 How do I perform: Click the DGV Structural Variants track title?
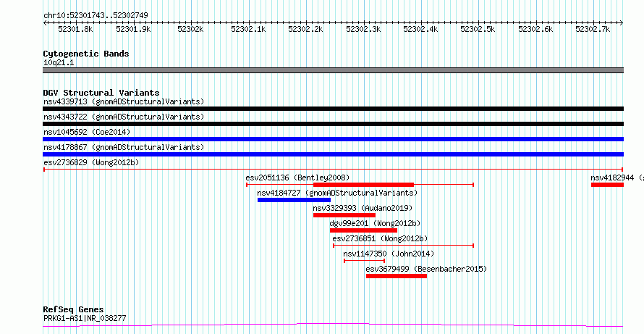coord(101,93)
